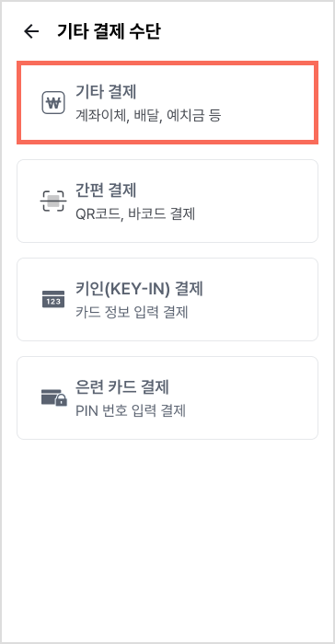Select the 키인(KEY-IN) 결제 title
Viewport: 335px width, 644px height.
click(x=139, y=289)
